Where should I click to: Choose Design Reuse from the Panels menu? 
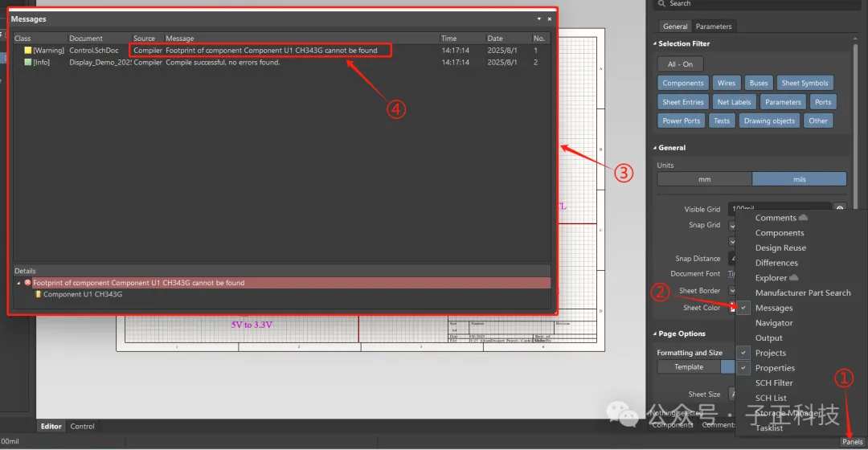800,248
